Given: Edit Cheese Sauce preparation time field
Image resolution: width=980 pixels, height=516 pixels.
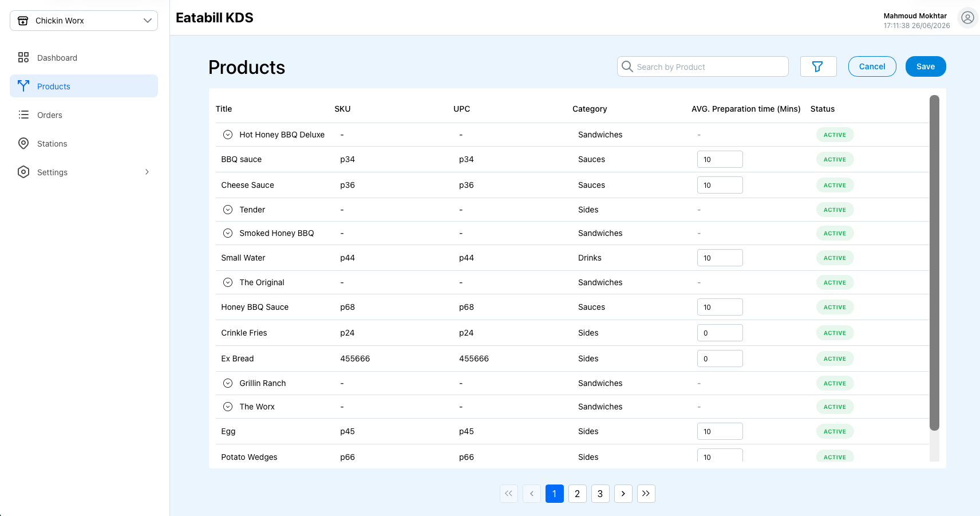Looking at the screenshot, I should point(720,185).
